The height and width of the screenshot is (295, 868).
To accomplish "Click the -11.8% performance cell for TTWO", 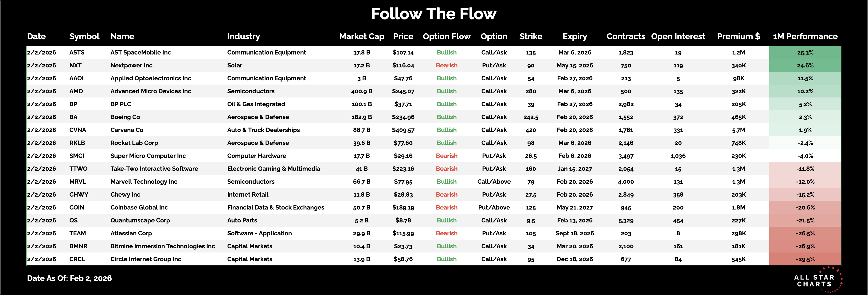I will (805, 169).
